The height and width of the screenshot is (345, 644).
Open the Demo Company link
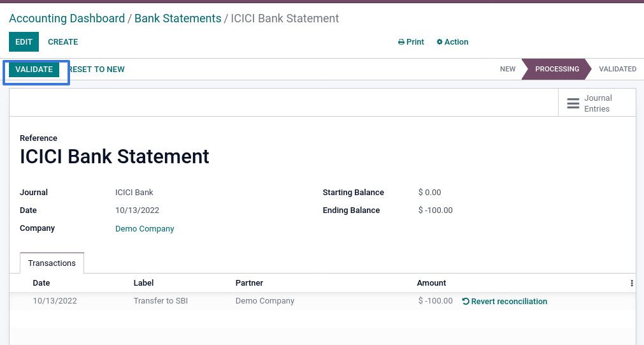pyautogui.click(x=145, y=229)
